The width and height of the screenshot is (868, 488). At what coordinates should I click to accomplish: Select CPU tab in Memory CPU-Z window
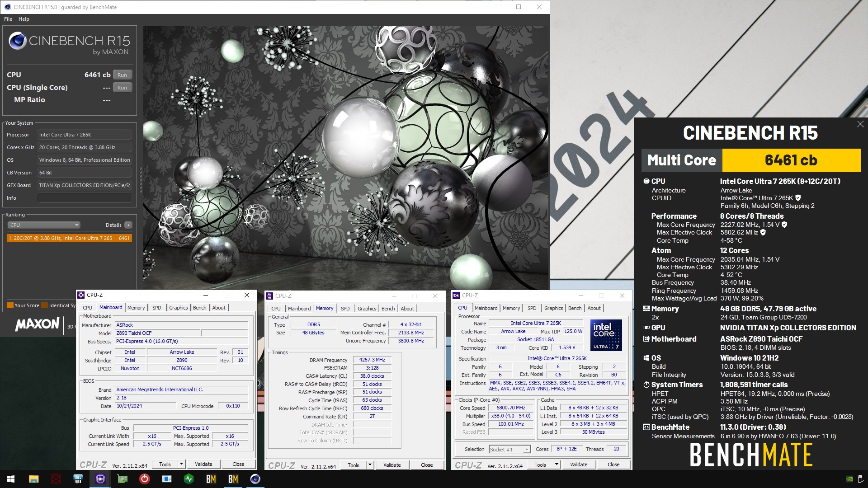click(276, 309)
